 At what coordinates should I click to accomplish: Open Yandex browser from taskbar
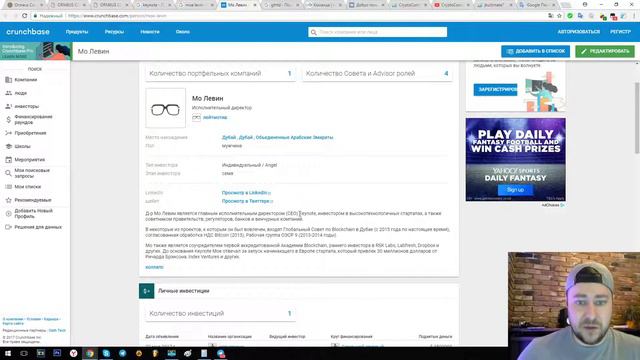coord(73,353)
